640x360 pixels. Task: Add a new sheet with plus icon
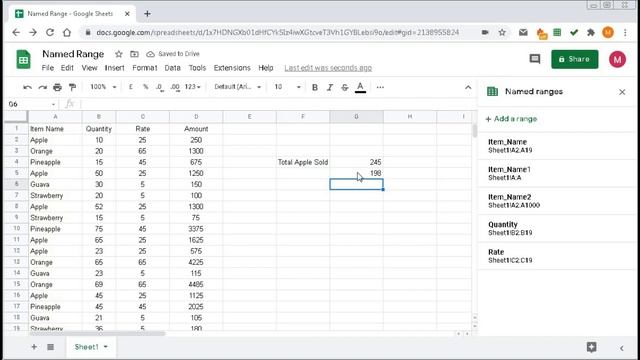(34, 347)
